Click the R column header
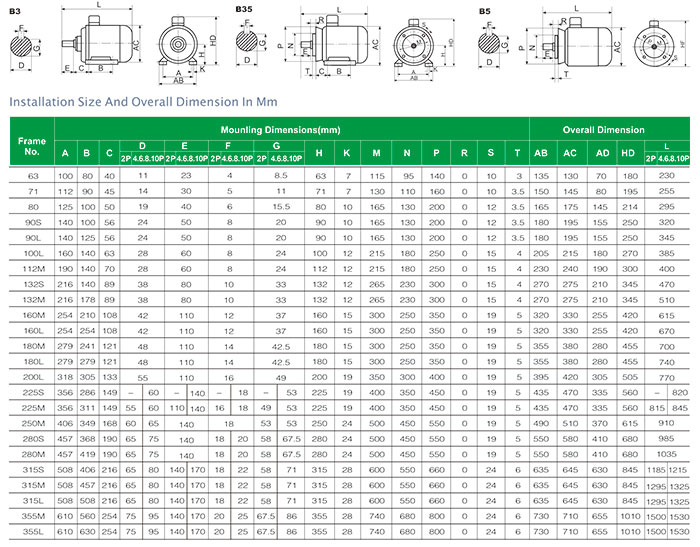Screen dimensions: 700x547 (464, 153)
